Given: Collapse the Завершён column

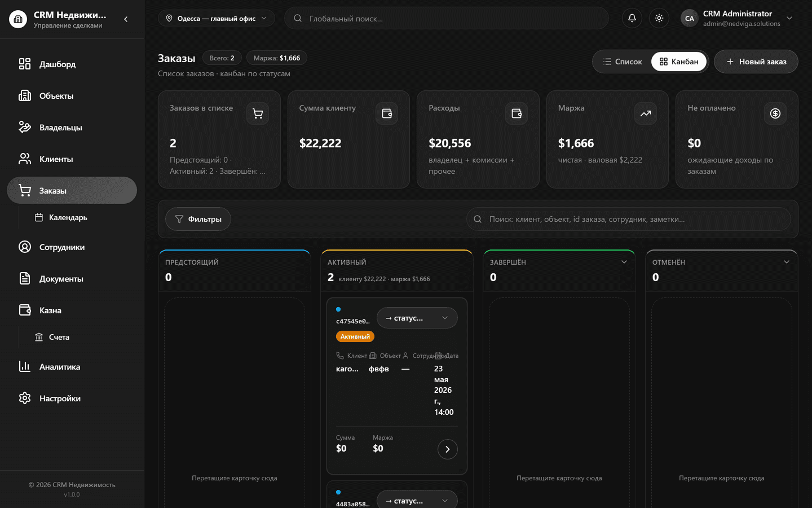Looking at the screenshot, I should pos(624,262).
